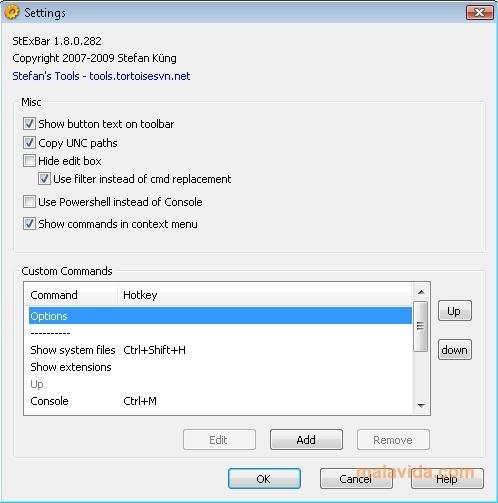
Task: Click the list scrollbar up arrow
Action: coord(421,292)
